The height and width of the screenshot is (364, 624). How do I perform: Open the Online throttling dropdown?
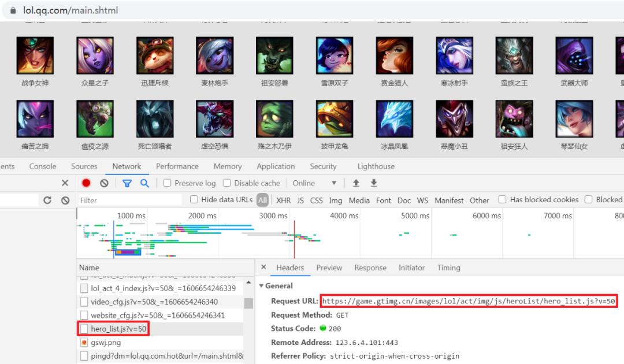314,183
